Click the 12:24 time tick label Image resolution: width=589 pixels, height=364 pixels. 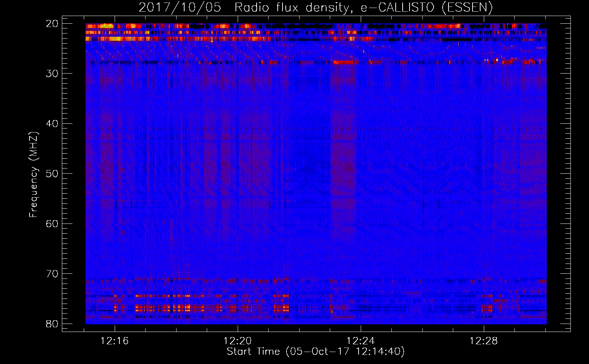point(361,341)
